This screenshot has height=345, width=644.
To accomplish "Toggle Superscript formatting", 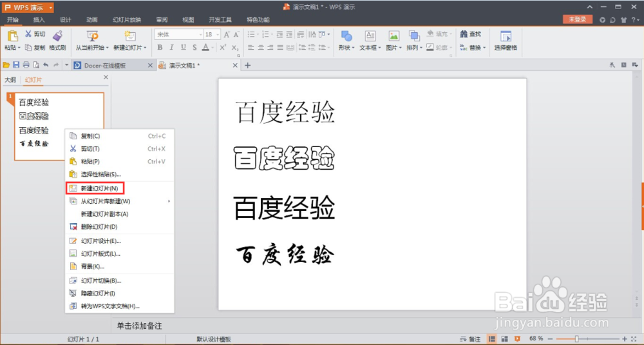I will [x=223, y=48].
